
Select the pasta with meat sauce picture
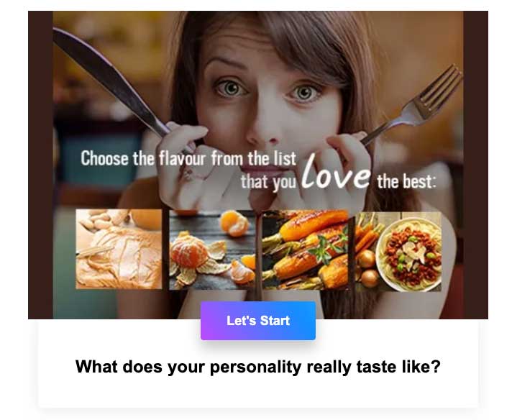click(398, 251)
